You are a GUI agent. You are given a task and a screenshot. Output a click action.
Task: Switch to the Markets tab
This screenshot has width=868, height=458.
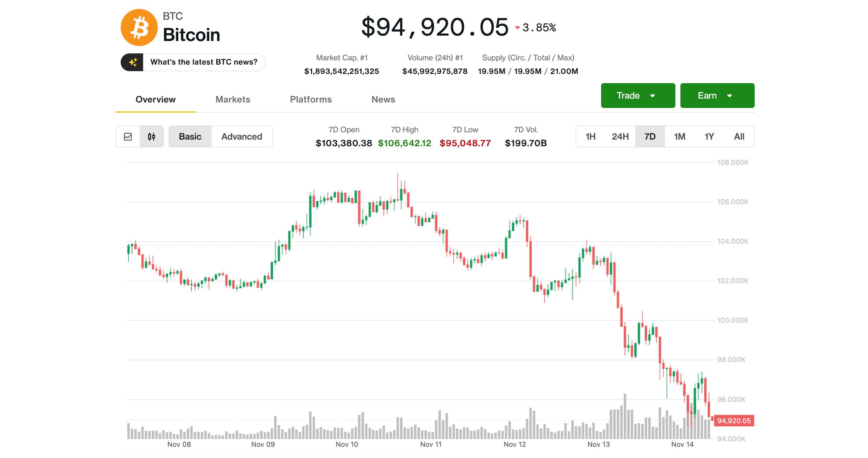click(x=232, y=99)
